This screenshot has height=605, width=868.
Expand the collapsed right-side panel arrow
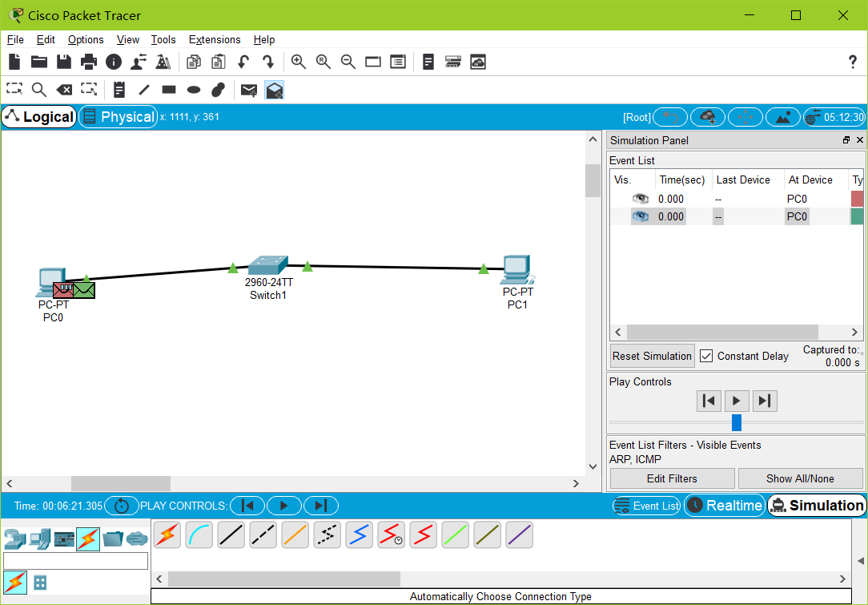(860, 561)
